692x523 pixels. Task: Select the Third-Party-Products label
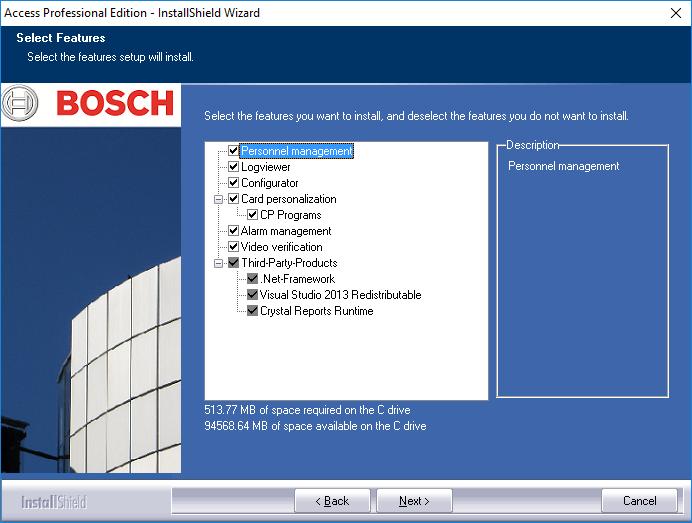[x=289, y=263]
